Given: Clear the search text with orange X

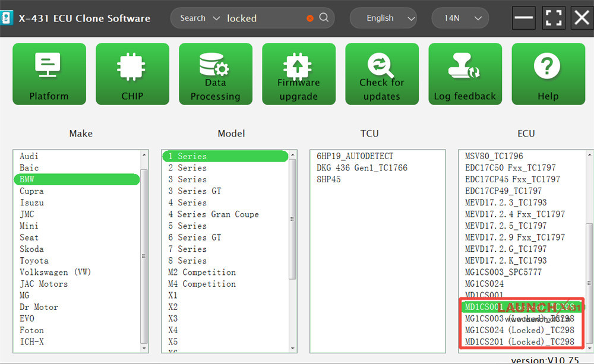Looking at the screenshot, I should coord(310,18).
